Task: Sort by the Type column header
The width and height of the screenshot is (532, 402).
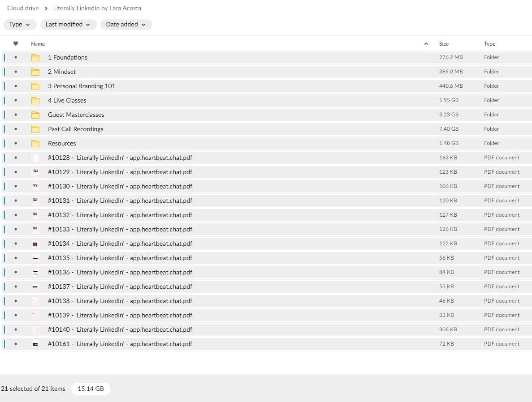Action: coord(489,44)
